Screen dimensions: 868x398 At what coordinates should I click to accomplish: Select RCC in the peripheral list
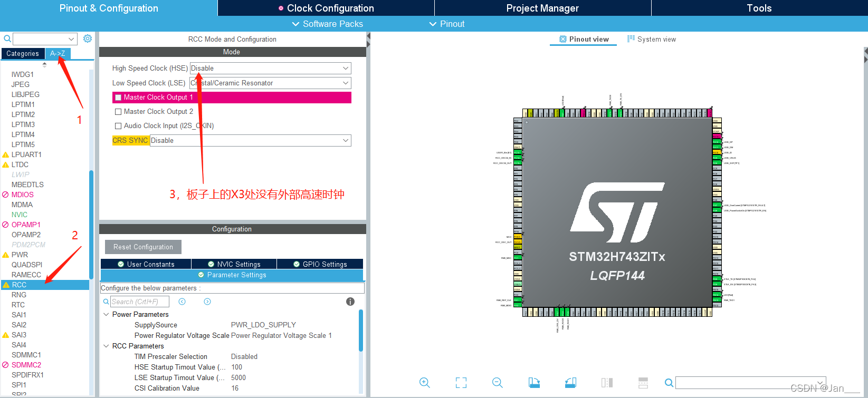[45, 285]
